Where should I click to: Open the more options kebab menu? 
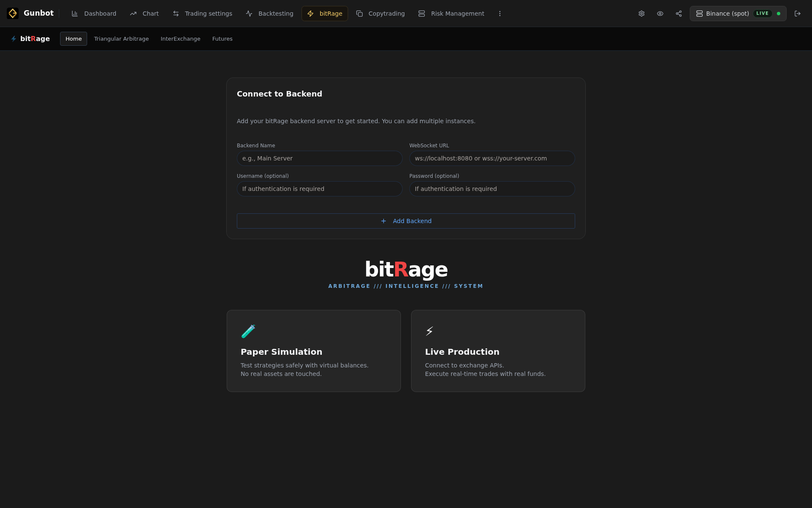click(500, 14)
